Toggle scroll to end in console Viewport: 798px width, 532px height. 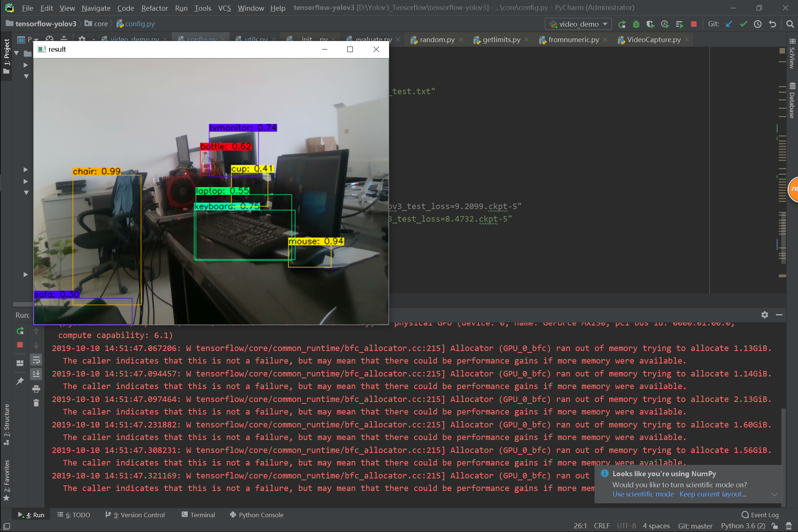click(x=36, y=374)
